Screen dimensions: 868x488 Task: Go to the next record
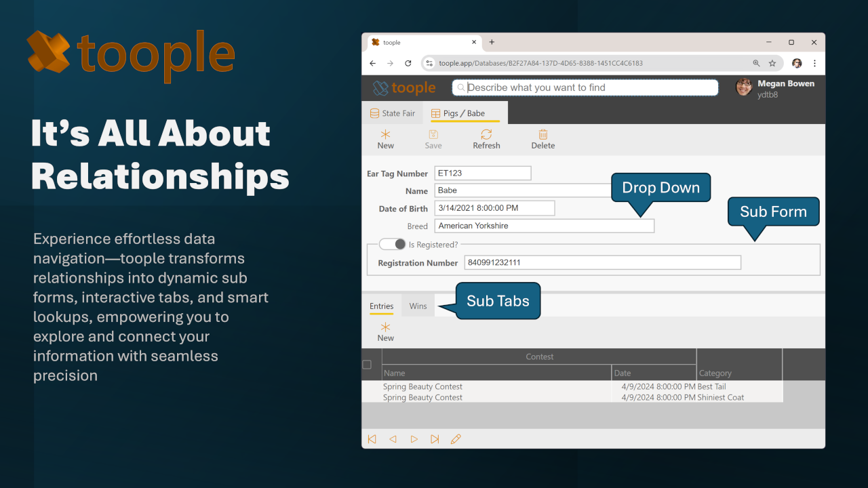coord(414,439)
